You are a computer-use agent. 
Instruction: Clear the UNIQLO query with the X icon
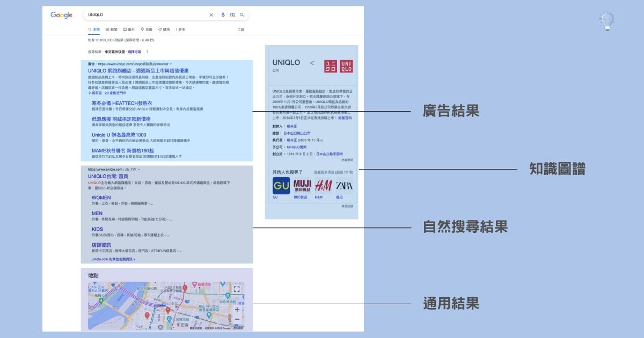(211, 15)
